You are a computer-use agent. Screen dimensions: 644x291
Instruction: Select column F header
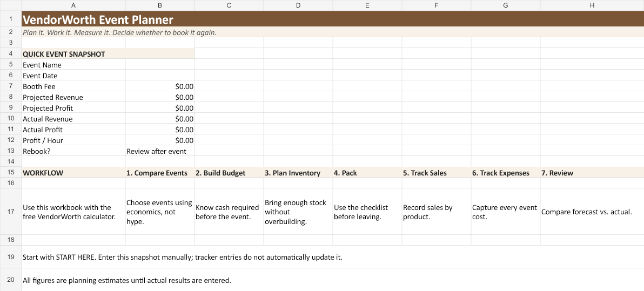pos(436,5)
